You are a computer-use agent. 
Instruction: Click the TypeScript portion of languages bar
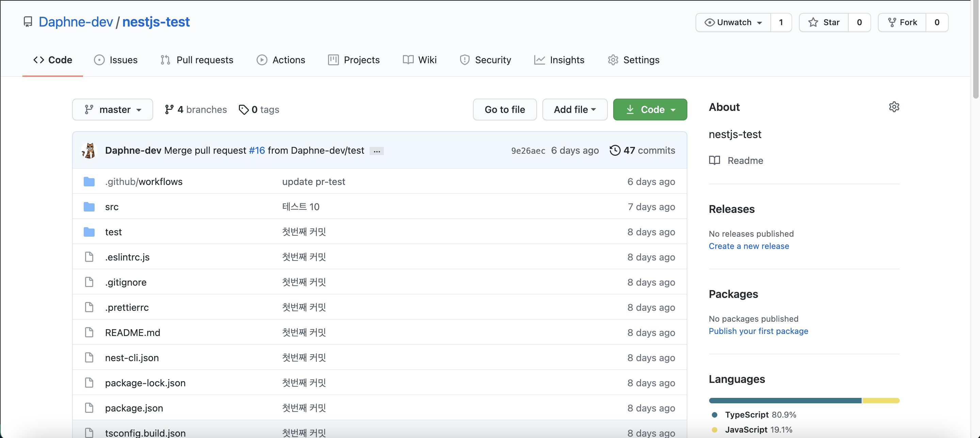(784, 400)
